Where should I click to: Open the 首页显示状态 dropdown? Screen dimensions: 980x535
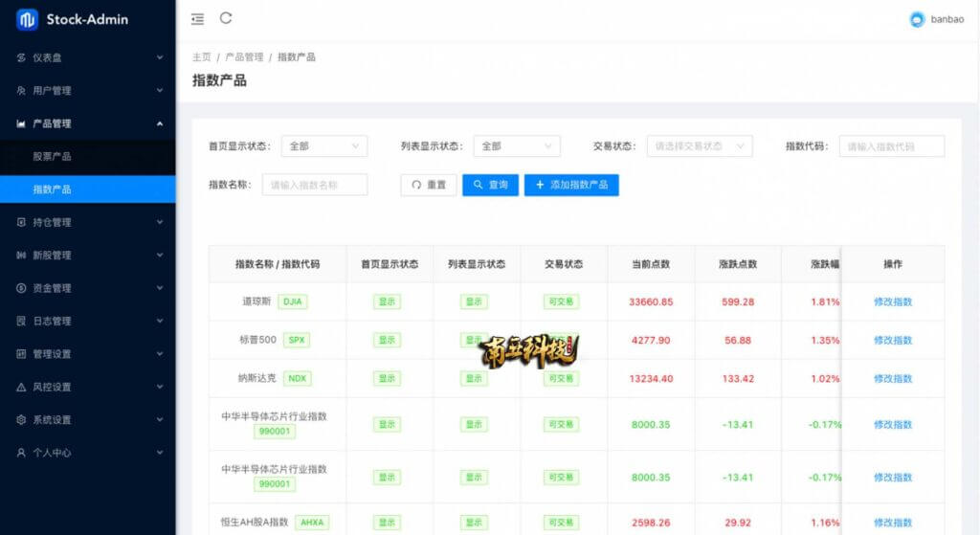324,146
